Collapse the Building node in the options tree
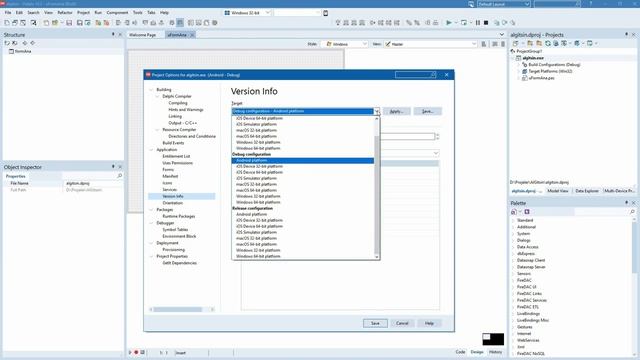The width and height of the screenshot is (640, 360). click(151, 90)
